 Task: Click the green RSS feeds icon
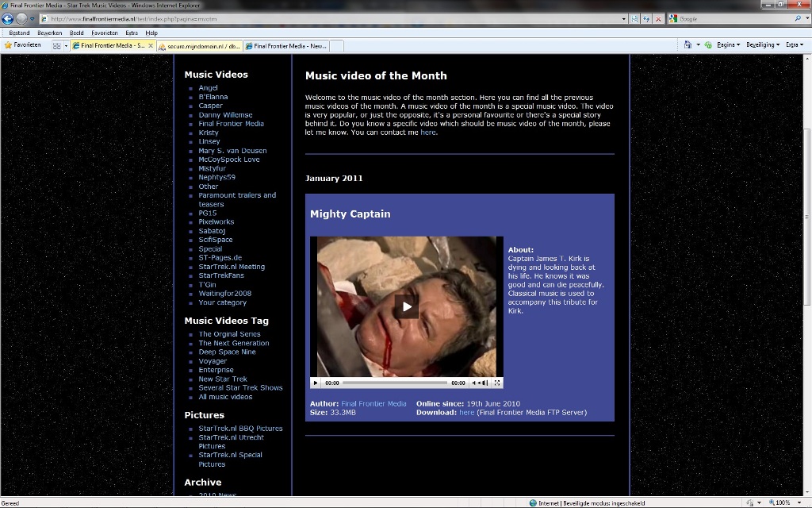tap(708, 45)
